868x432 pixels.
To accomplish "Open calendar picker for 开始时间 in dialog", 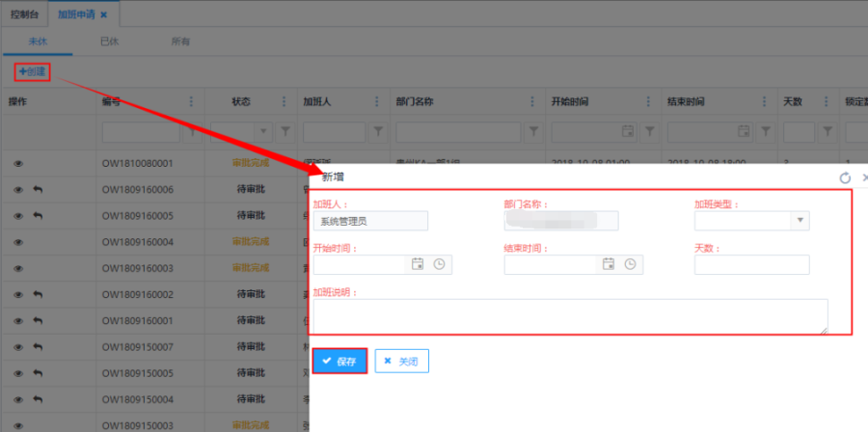I will (x=418, y=264).
